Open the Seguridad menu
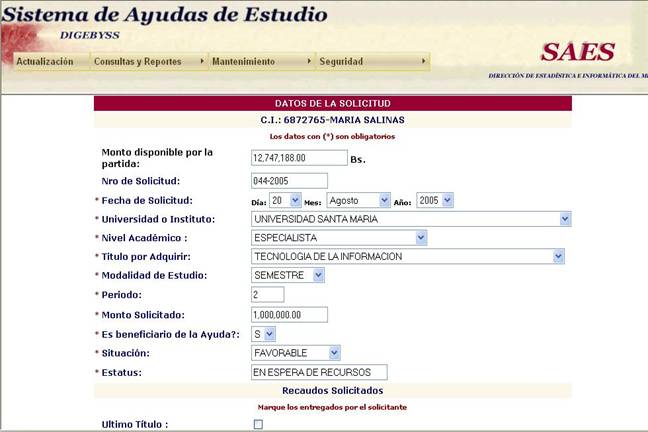The image size is (648, 432). pyautogui.click(x=373, y=61)
